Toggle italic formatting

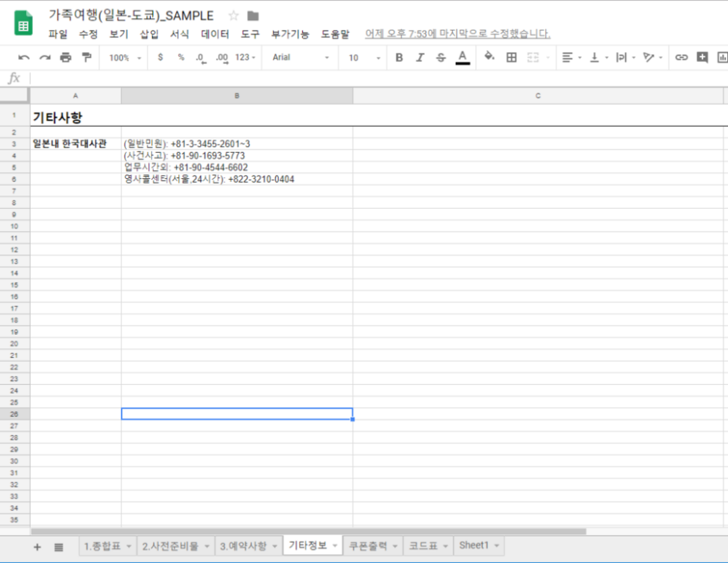[x=420, y=58]
